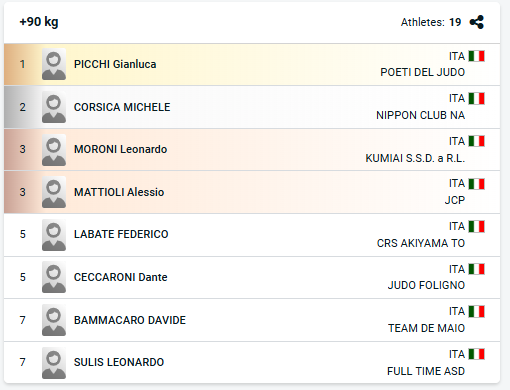
Task: Click the CECCARONI Dante name
Action: (x=121, y=277)
